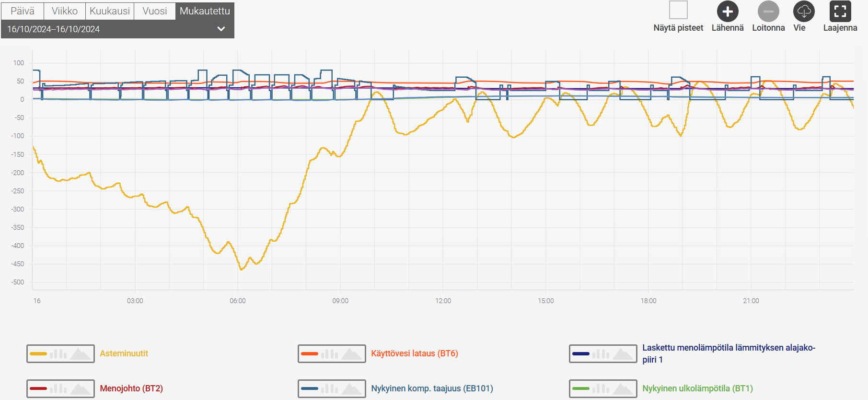868x400 pixels.
Task: Open the 16/10/2024–16/10/2024 date range dropdown
Action: (117, 29)
